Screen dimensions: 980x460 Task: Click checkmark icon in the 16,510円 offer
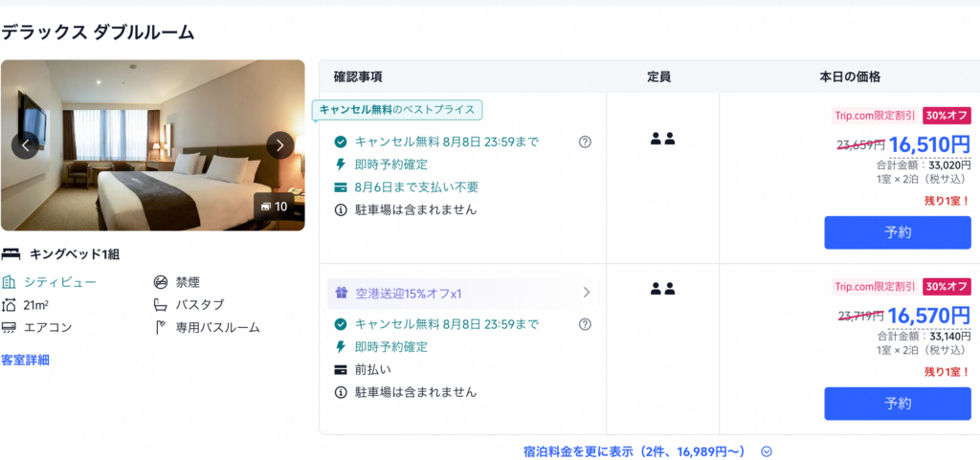pos(341,142)
